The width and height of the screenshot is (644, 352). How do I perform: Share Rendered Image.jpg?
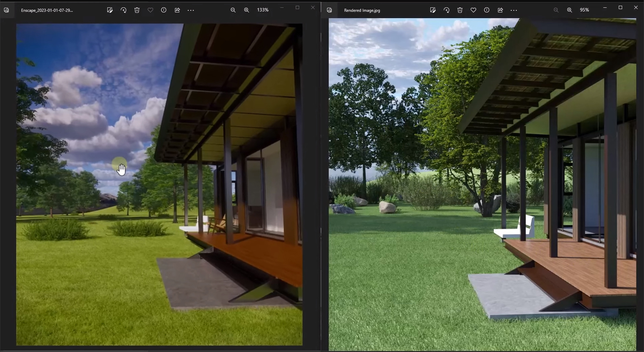[x=500, y=10]
